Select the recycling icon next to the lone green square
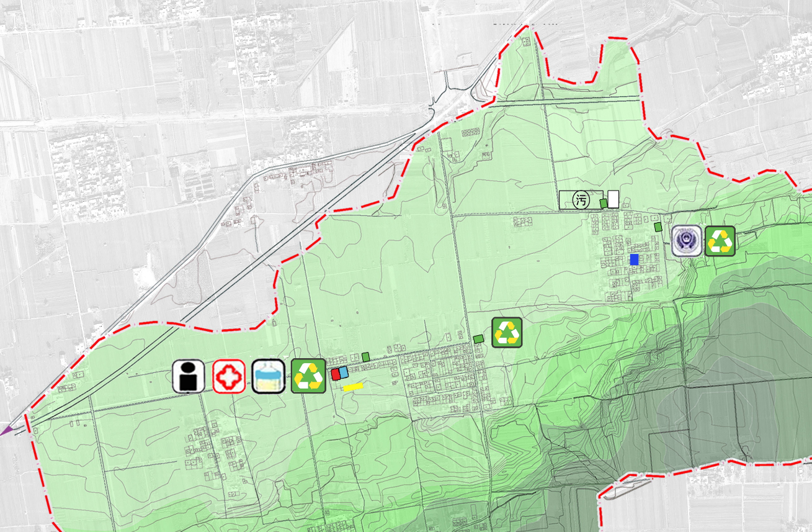Viewport: 812px width, 532px height. (x=507, y=332)
